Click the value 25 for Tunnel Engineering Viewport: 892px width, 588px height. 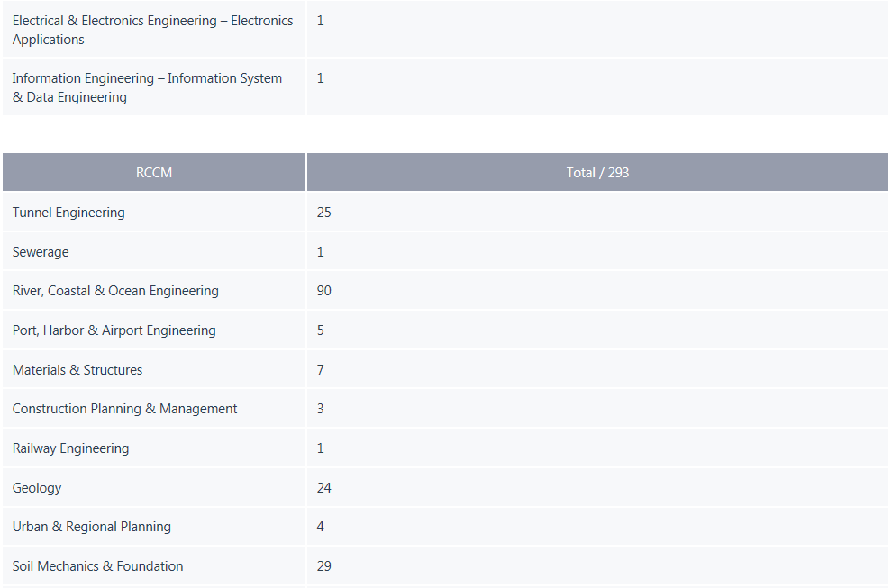point(323,213)
